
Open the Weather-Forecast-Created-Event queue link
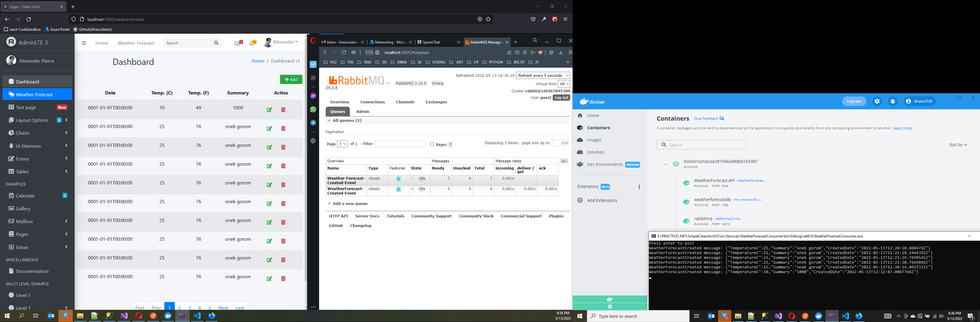click(x=346, y=180)
